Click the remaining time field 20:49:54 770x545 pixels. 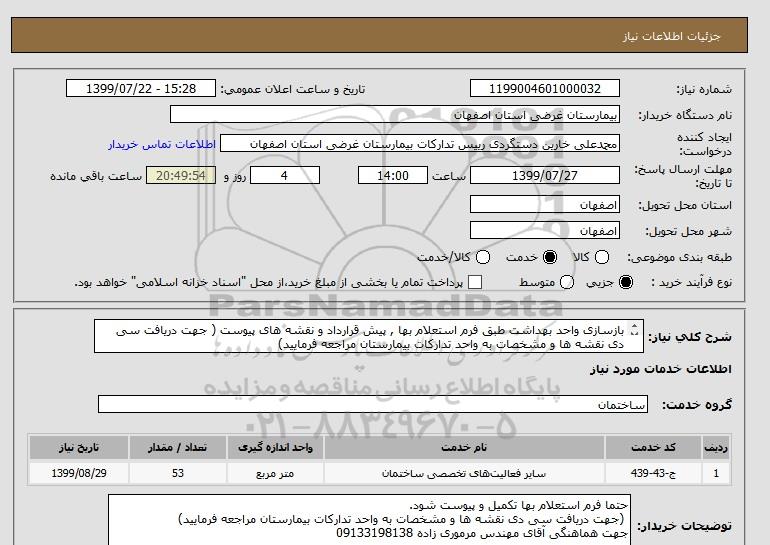(181, 175)
